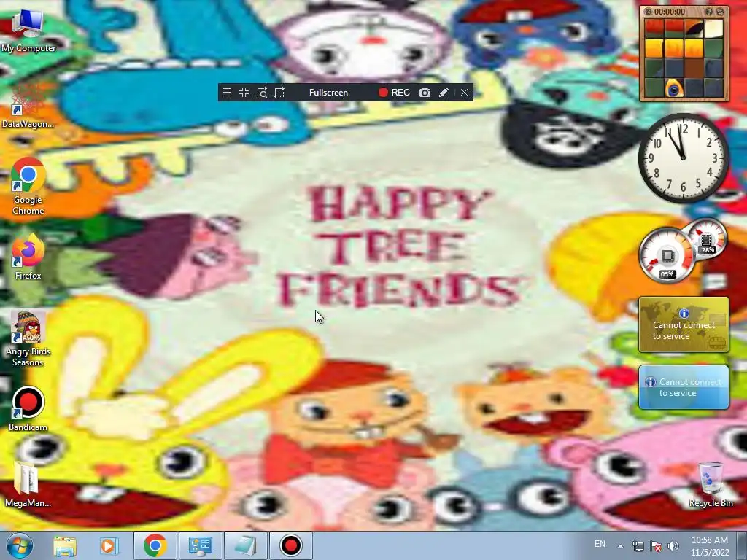Open the clock showing 10:58 AM
This screenshot has width=747, height=560.
[x=710, y=545]
